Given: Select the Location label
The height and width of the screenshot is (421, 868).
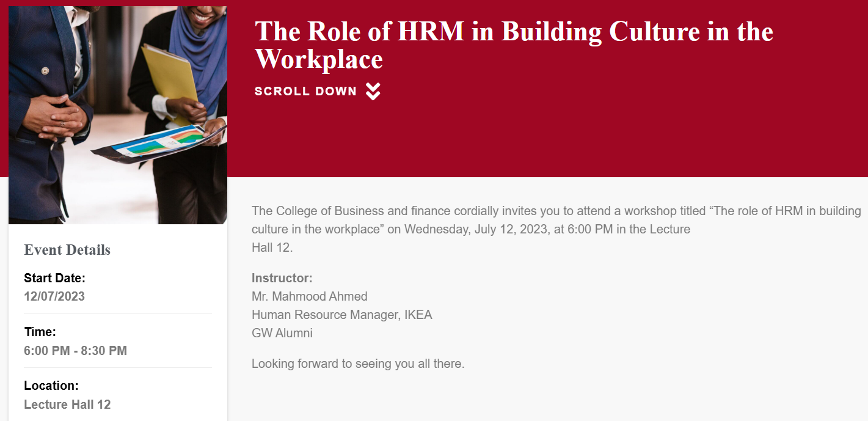Looking at the screenshot, I should [51, 386].
